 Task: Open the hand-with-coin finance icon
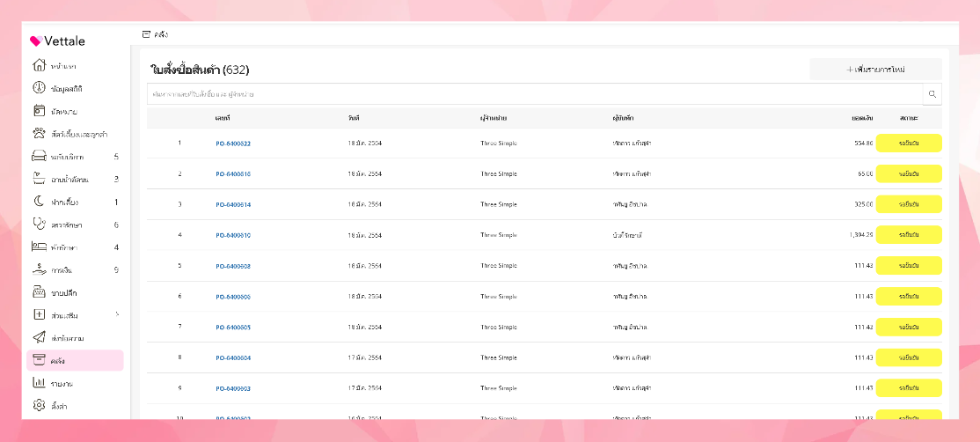coord(39,269)
